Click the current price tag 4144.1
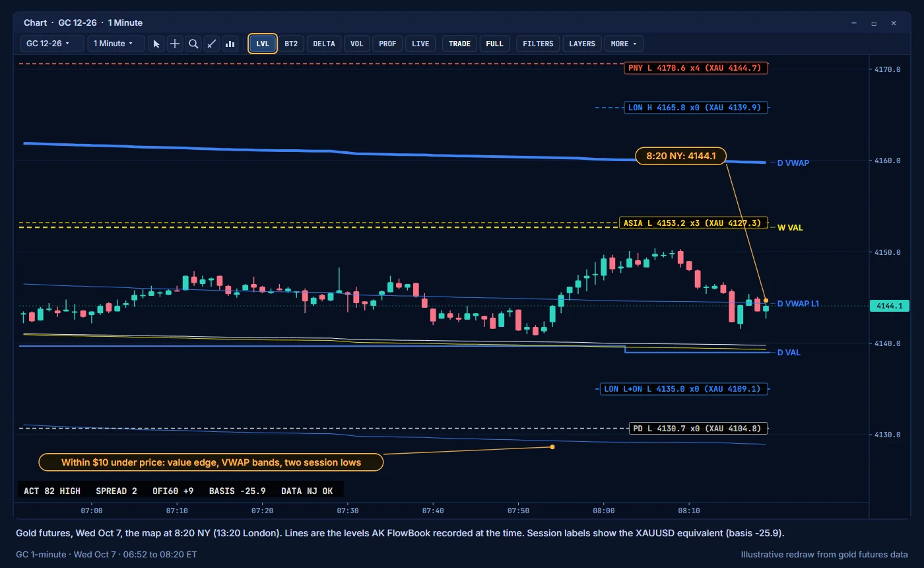Screen dimensions: 924x568 (x=890, y=306)
